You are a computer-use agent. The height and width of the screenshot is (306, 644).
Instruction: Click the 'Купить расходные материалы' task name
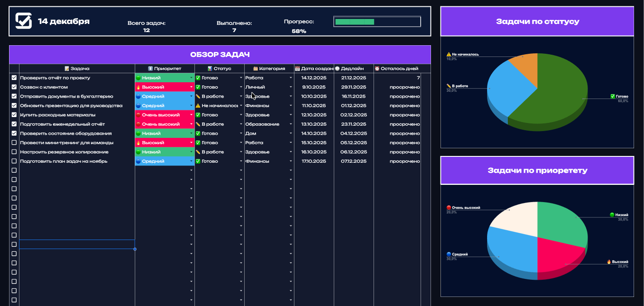[57, 115]
